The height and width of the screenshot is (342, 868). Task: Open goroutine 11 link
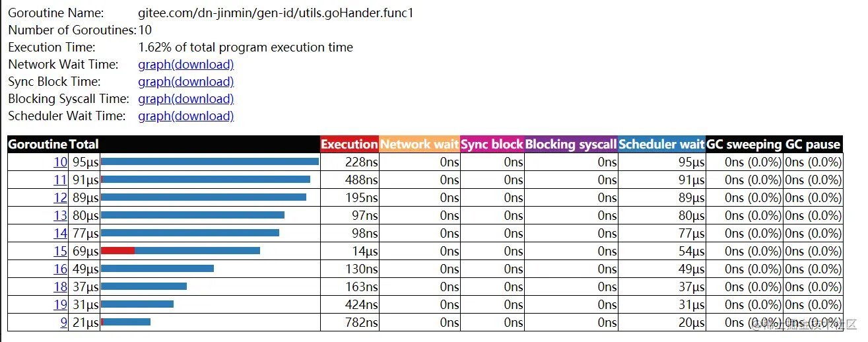[60, 180]
